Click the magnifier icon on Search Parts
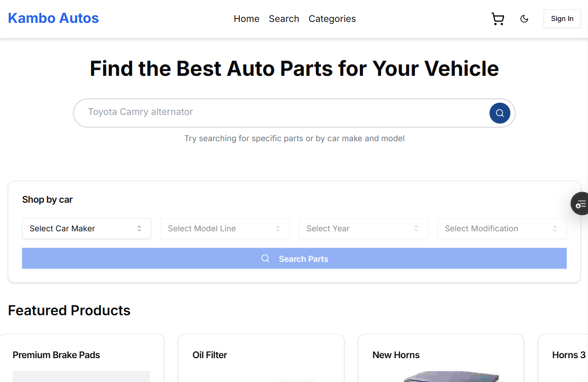The image size is (588, 382). point(266,258)
